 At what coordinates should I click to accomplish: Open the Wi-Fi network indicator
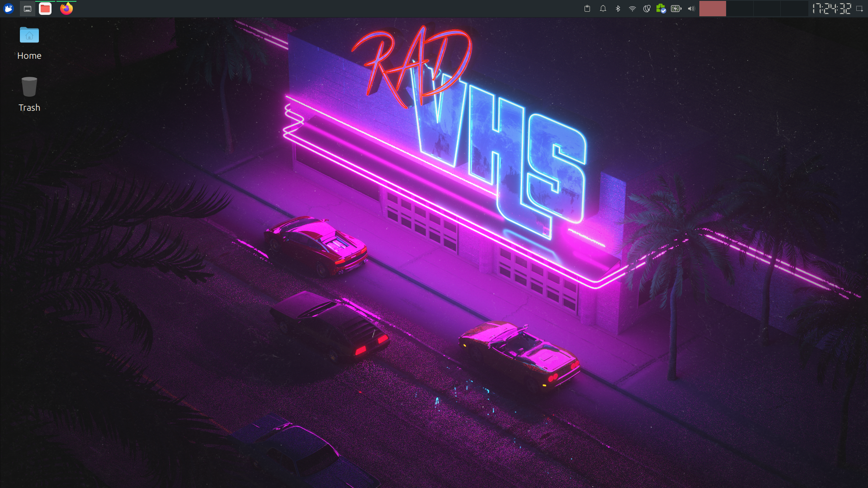click(632, 9)
